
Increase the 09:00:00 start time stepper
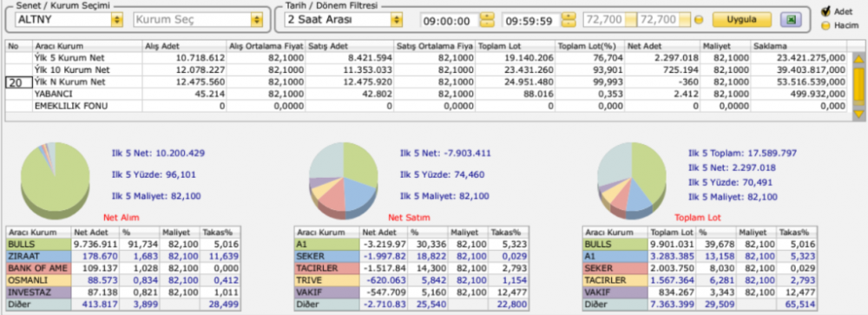(x=487, y=16)
